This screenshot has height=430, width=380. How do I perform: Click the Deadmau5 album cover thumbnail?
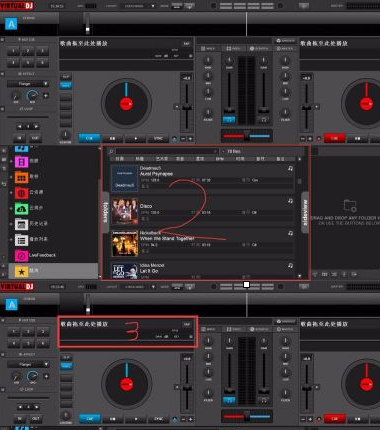coord(124,178)
